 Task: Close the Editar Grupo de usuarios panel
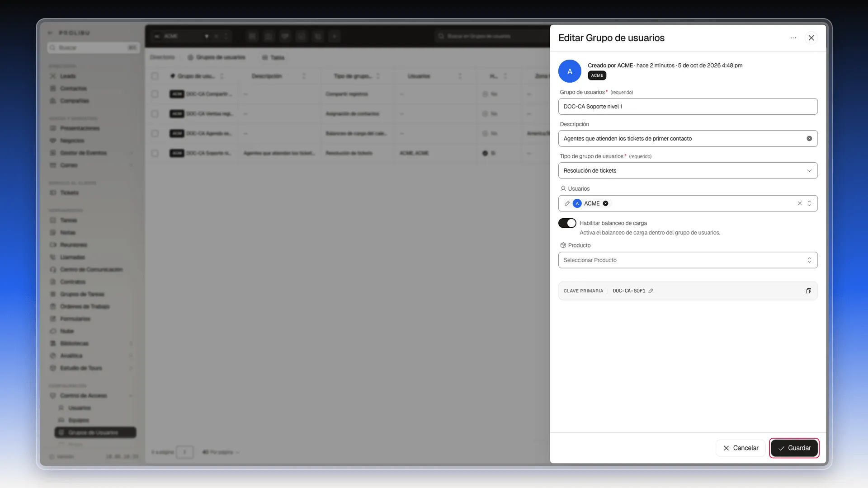(811, 38)
